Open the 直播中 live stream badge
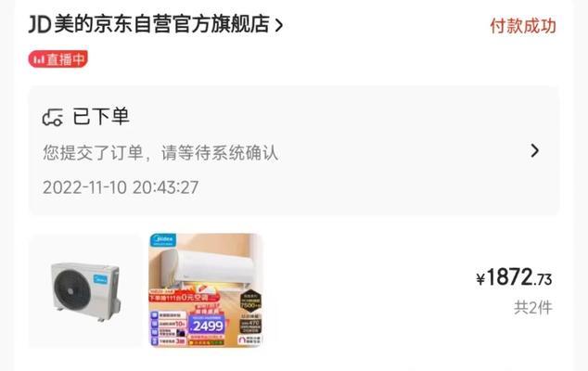Viewport: 588px width, 371px height. [58, 59]
